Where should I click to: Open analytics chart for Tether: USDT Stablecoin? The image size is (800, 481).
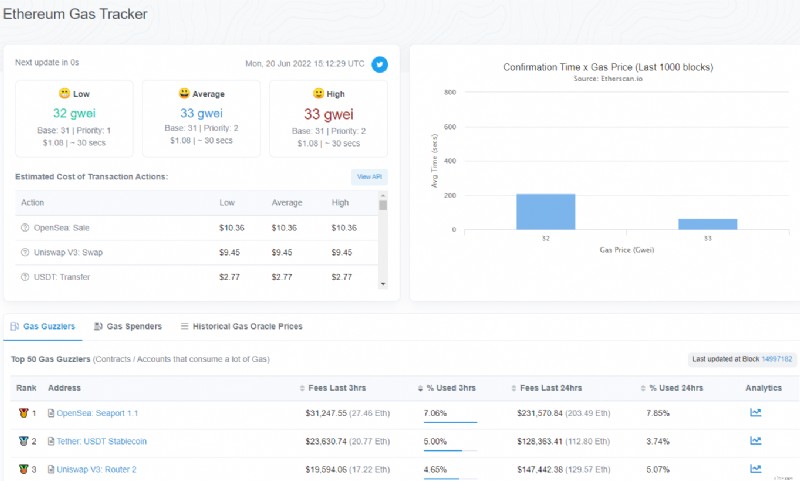point(756,441)
